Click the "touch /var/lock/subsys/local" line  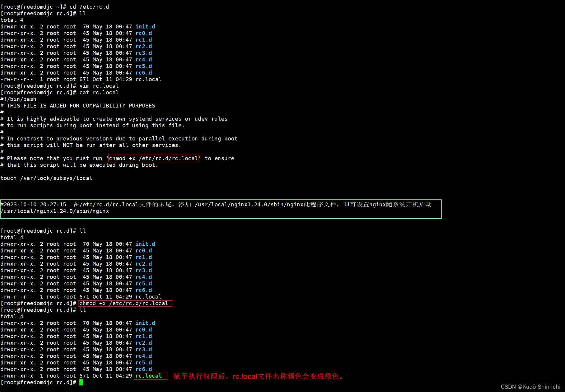46,178
